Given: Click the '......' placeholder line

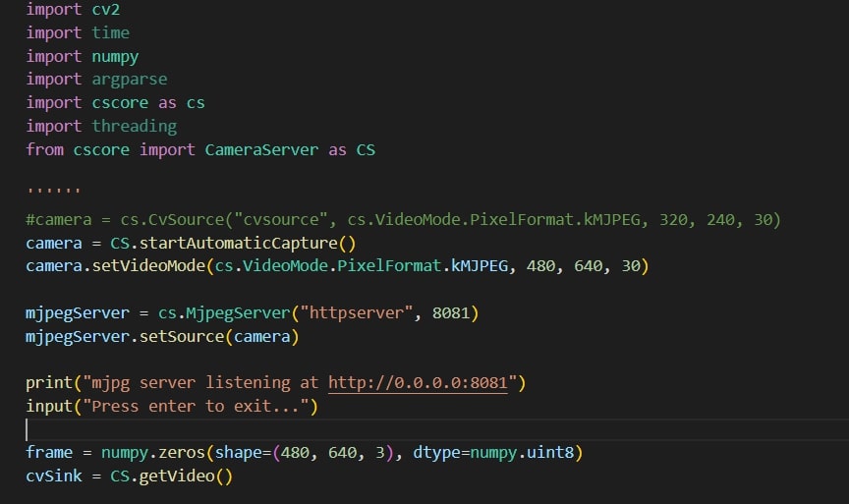Looking at the screenshot, I should pyautogui.click(x=54, y=189).
